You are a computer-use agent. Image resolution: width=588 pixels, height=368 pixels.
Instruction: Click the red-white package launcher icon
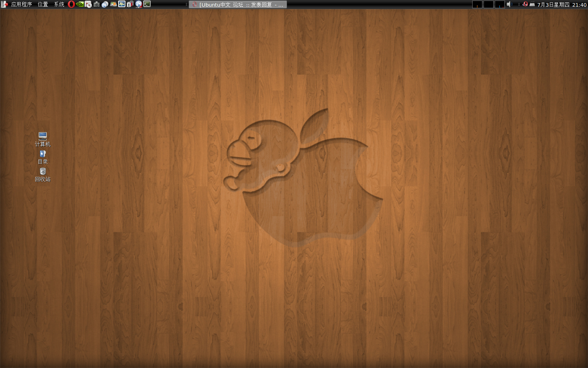tap(130, 4)
